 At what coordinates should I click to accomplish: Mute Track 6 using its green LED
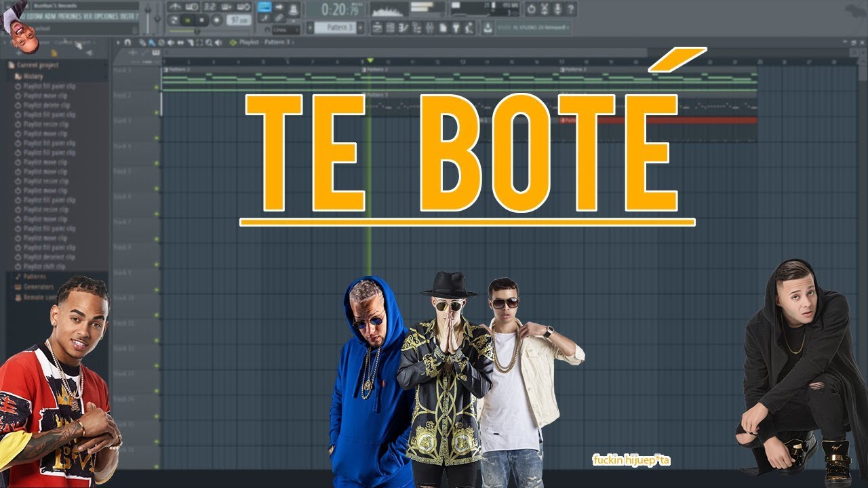click(157, 214)
